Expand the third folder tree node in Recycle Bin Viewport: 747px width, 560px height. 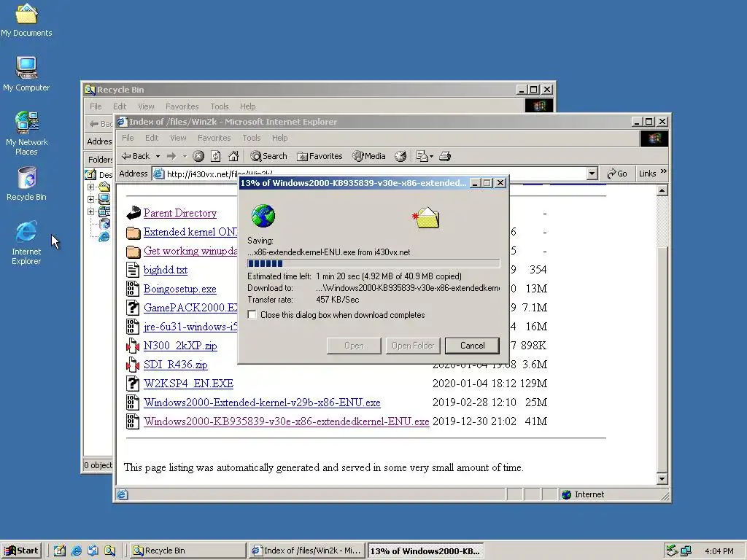click(90, 212)
